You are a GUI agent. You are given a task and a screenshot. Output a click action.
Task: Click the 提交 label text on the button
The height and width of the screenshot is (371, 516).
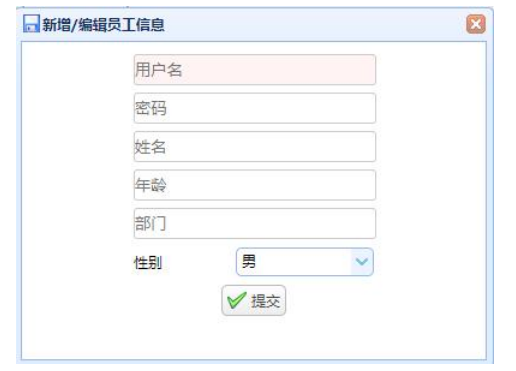pos(265,301)
